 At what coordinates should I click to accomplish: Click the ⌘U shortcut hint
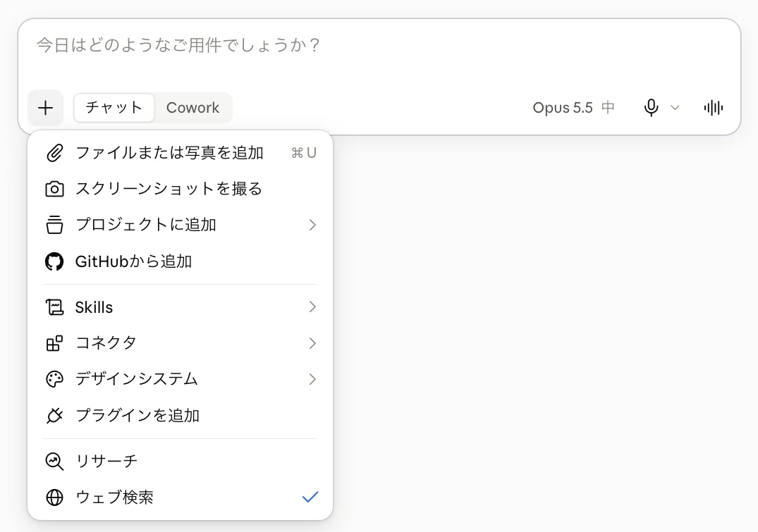click(x=304, y=153)
